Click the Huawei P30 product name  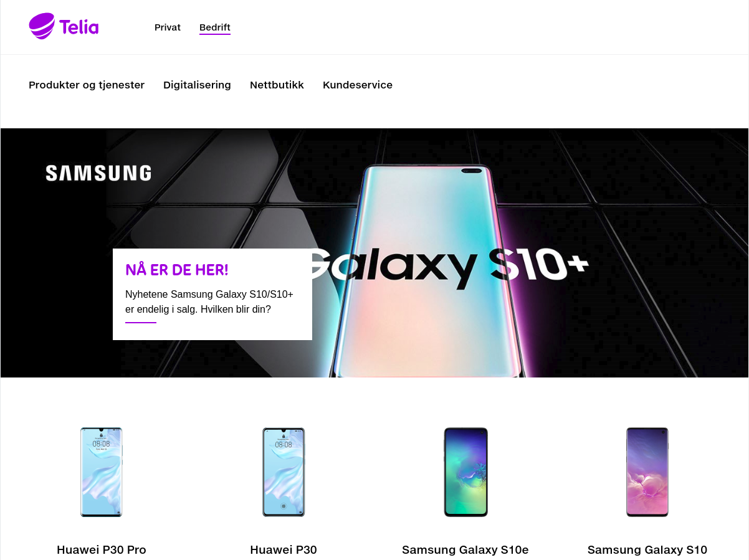[284, 550]
